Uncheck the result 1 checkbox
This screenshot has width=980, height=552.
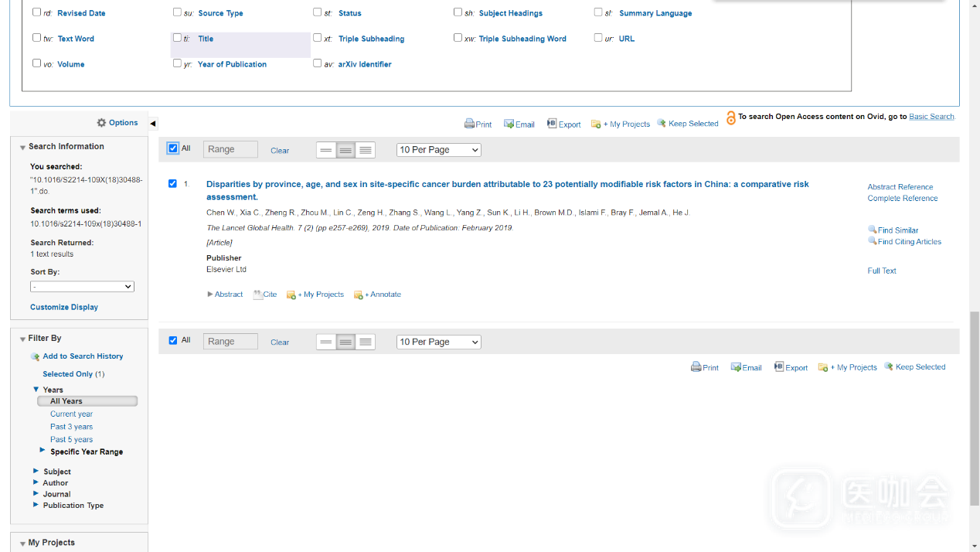172,184
